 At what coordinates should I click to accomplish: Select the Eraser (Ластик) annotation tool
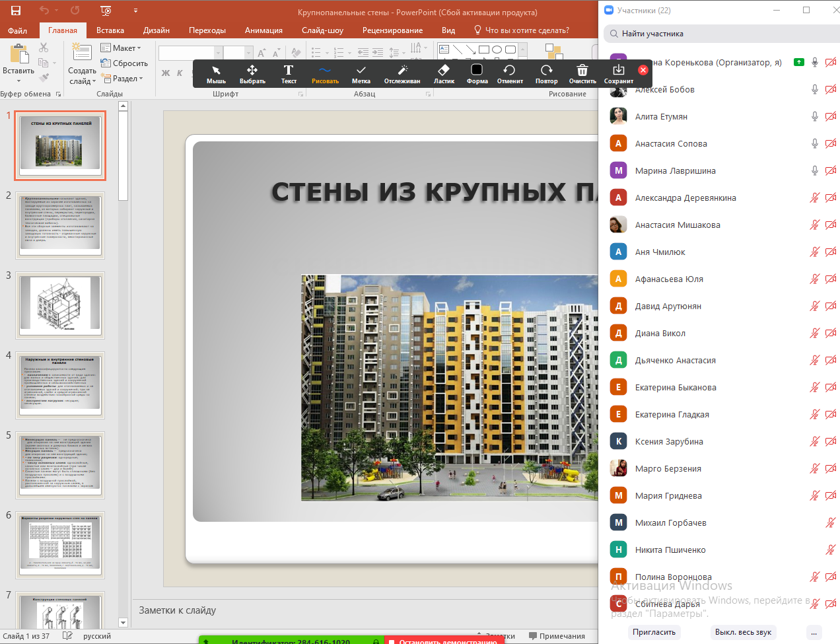tap(444, 73)
